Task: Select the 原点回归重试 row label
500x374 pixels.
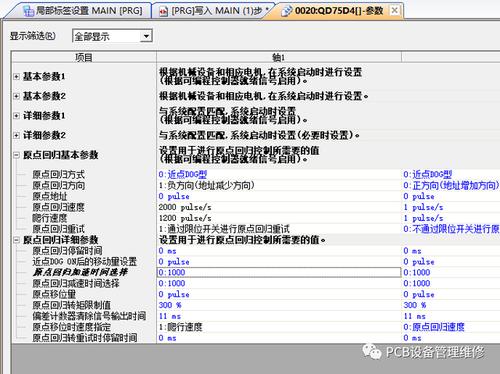Action: pyautogui.click(x=58, y=229)
